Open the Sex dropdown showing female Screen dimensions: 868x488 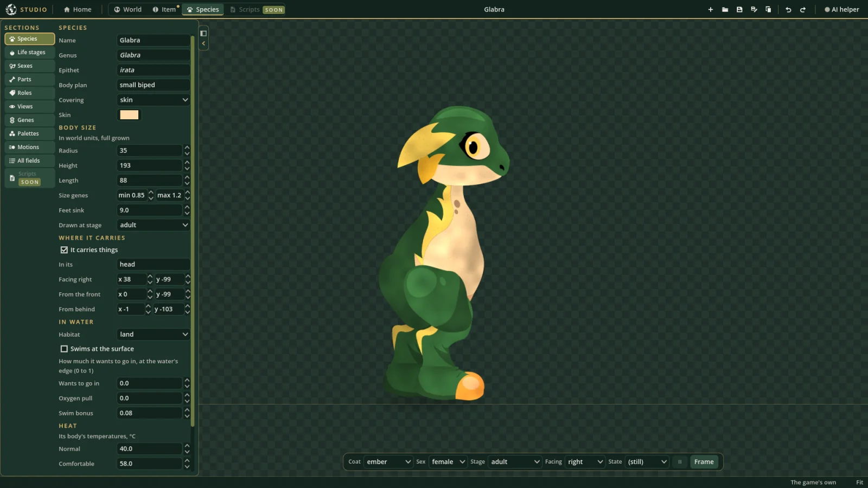click(448, 462)
